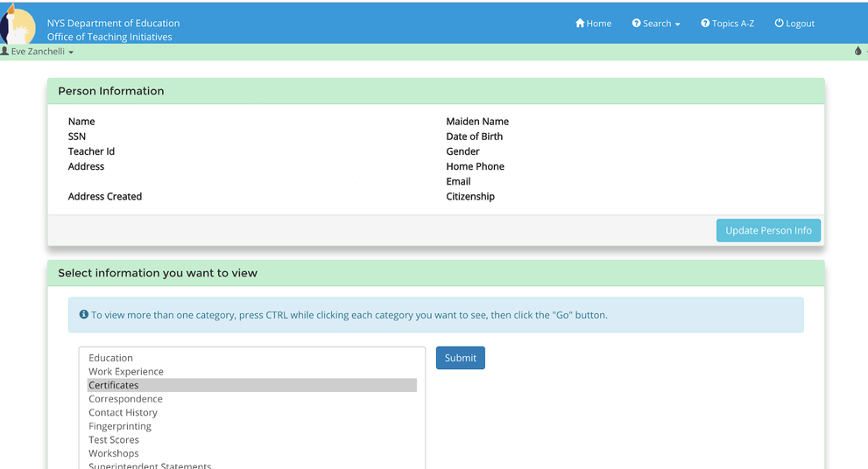Pick Contact History in the list
The width and height of the screenshot is (868, 469).
[123, 413]
